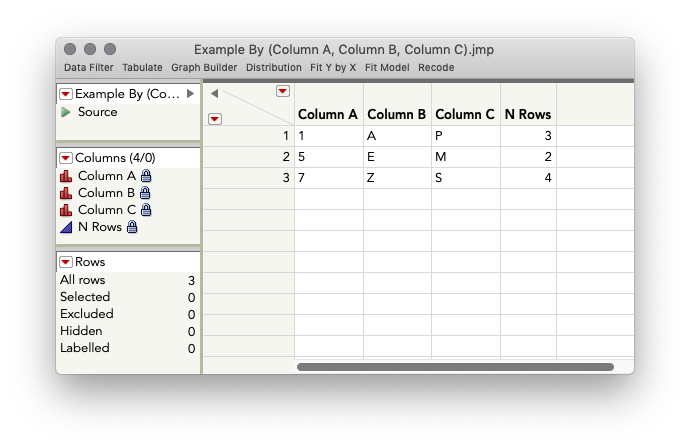Open the table red triangle menu

tap(66, 94)
